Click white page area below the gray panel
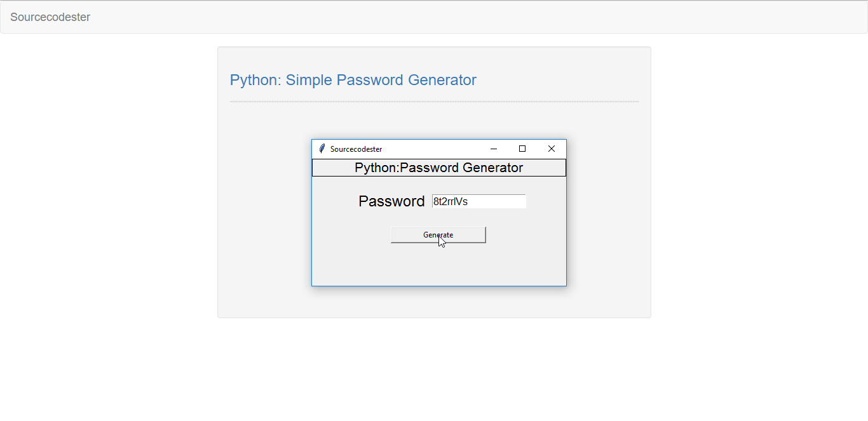Image resolution: width=868 pixels, height=421 pixels. pos(434,368)
